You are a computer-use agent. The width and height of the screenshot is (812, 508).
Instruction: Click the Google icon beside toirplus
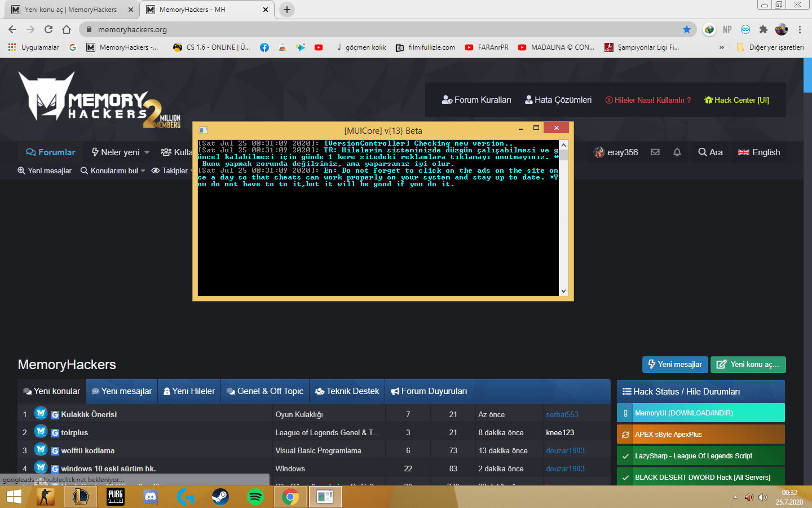[x=55, y=433]
